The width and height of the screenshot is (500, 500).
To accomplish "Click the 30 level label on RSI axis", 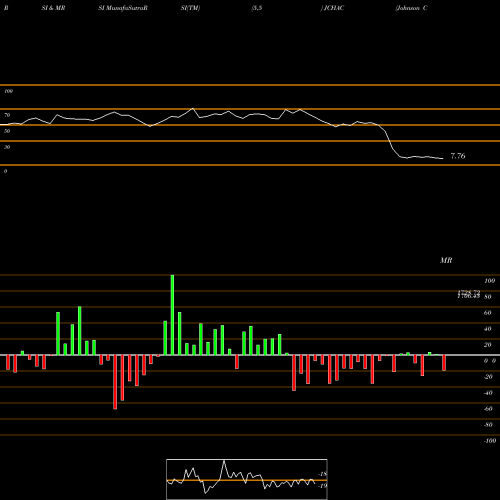I will (7, 147).
